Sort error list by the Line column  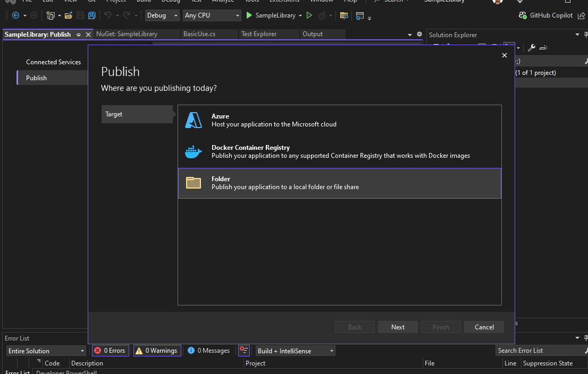(511, 363)
